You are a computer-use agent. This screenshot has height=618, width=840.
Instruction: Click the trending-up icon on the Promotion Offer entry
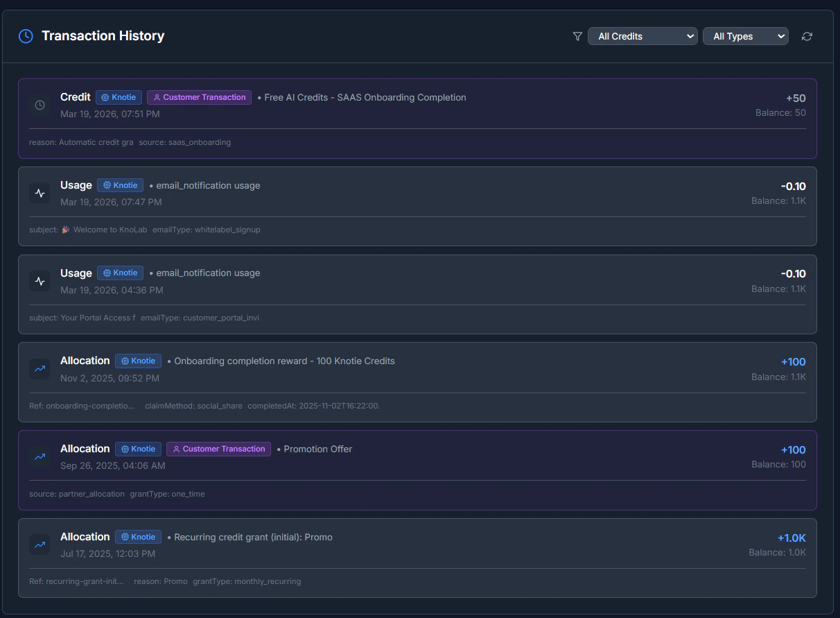coord(40,456)
